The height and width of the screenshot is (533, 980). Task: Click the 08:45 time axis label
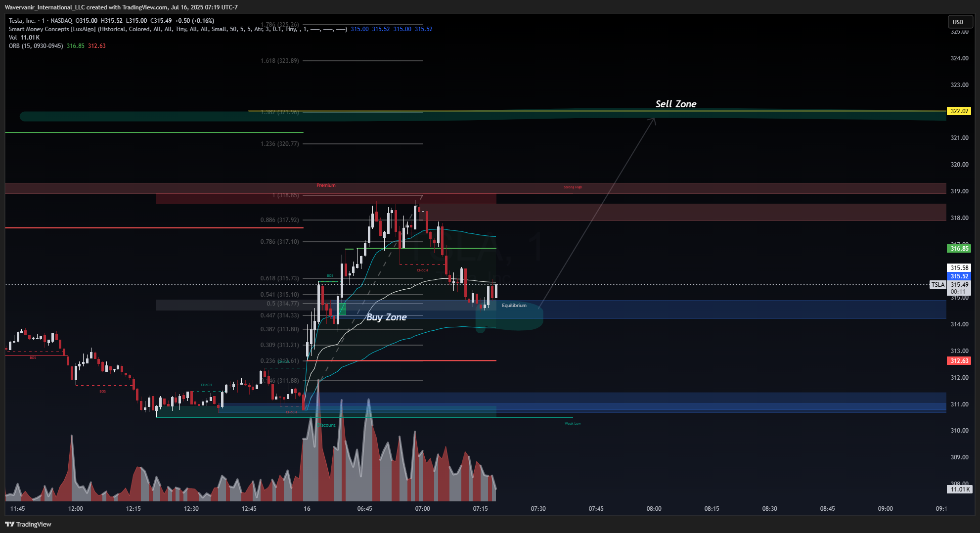tap(828, 509)
